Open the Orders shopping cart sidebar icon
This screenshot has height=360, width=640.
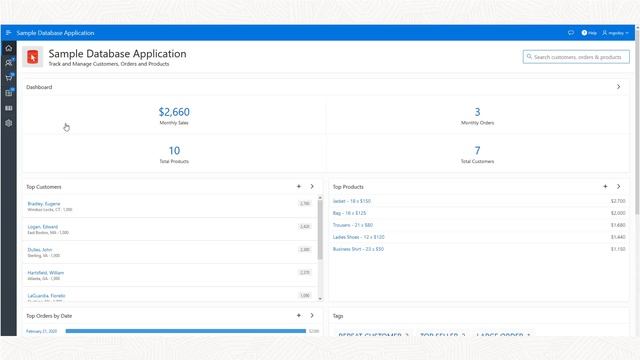pyautogui.click(x=9, y=78)
